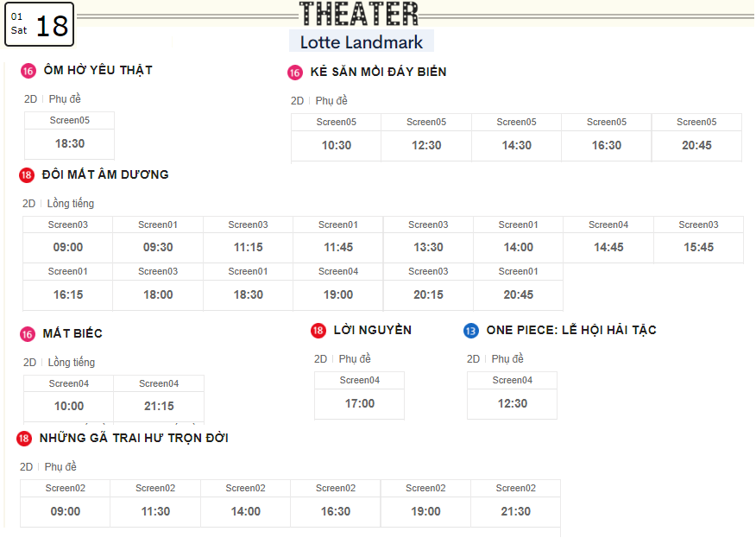
Task: Click the Phụ đề label under ONE PIECE
Action: 507,359
